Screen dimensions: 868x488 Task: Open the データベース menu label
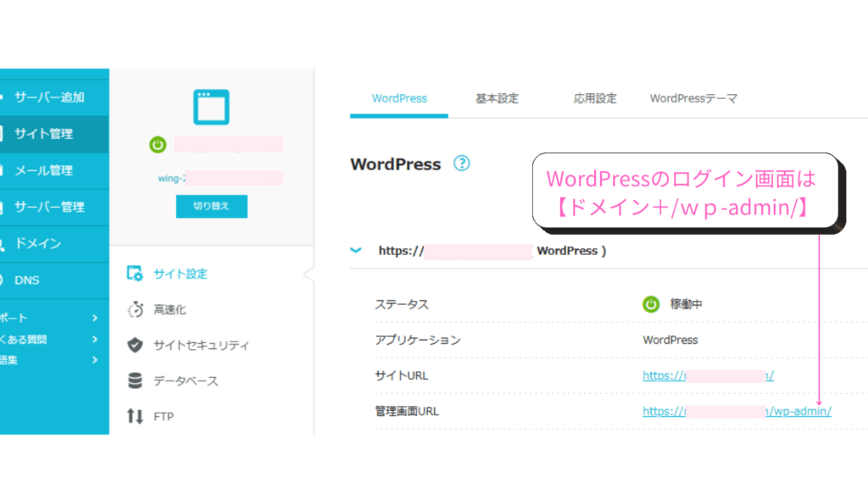186,381
